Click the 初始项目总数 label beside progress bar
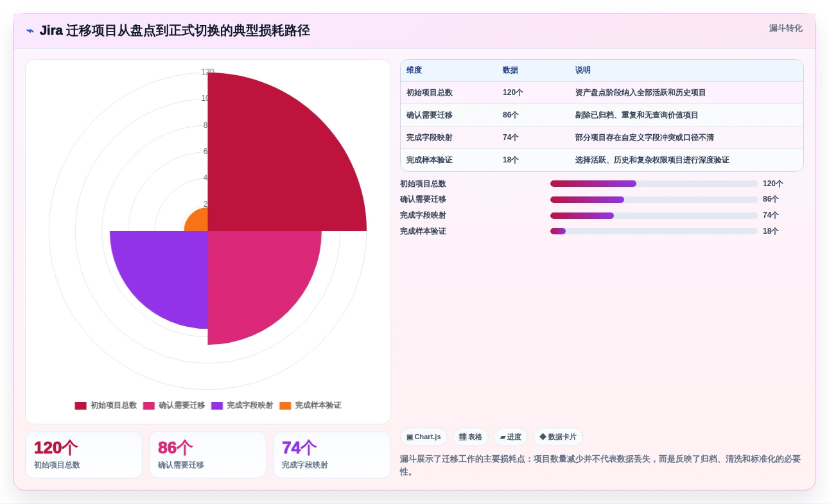The height and width of the screenshot is (504, 829). click(423, 184)
